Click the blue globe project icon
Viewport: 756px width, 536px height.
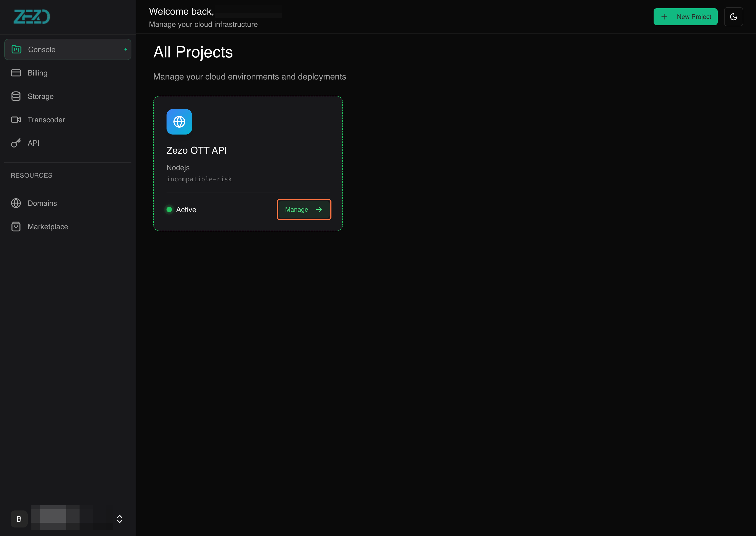pyautogui.click(x=179, y=122)
